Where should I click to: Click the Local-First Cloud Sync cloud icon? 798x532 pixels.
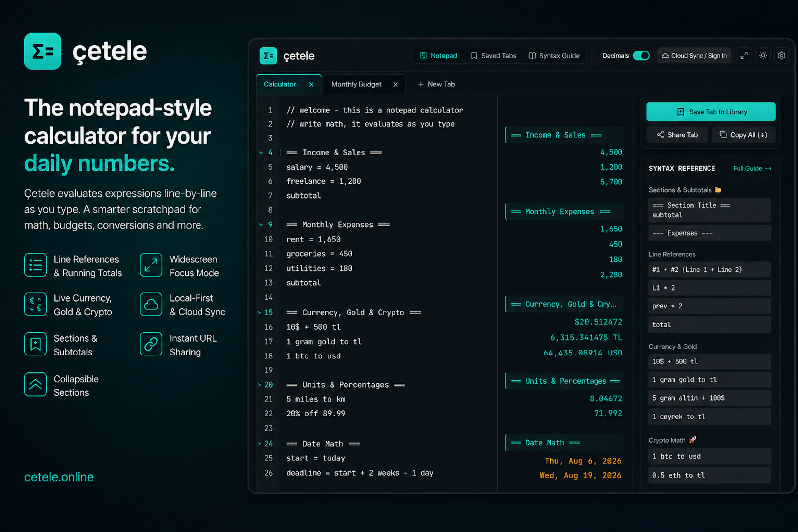pos(151,304)
